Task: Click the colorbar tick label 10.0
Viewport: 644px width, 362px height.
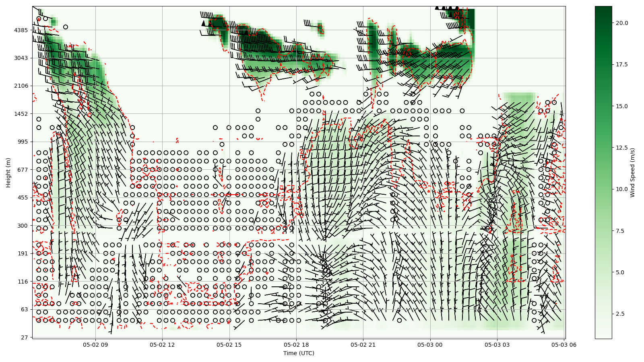Action: pos(621,189)
